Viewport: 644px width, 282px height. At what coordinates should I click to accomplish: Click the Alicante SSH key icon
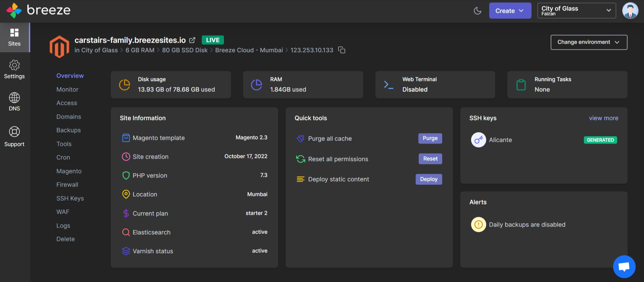[x=478, y=140]
